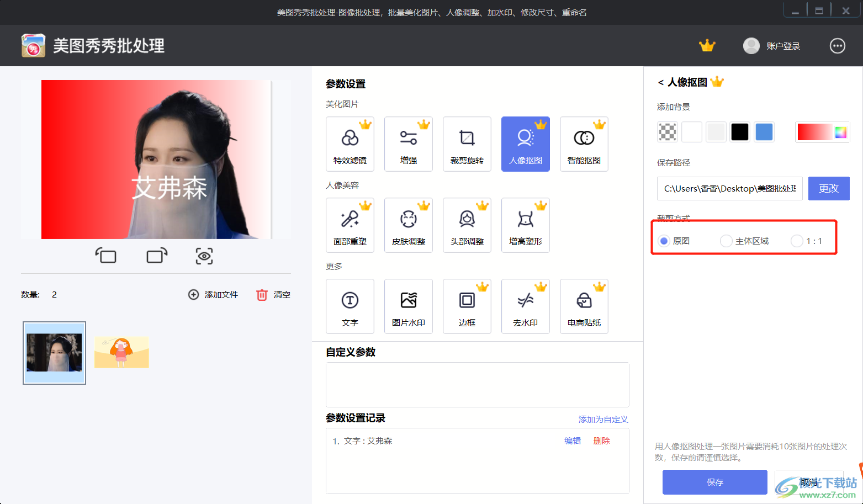Rotate preview image left
The image size is (863, 504).
coord(106,256)
